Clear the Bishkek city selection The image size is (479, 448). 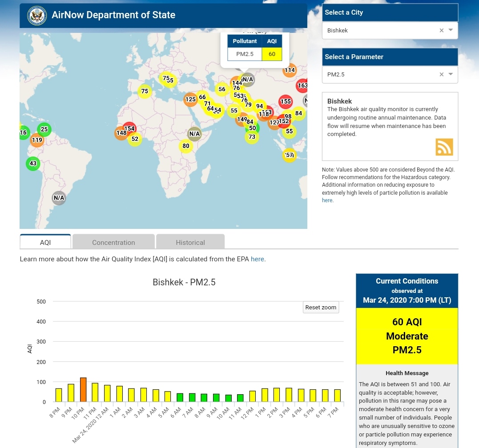[x=441, y=31]
